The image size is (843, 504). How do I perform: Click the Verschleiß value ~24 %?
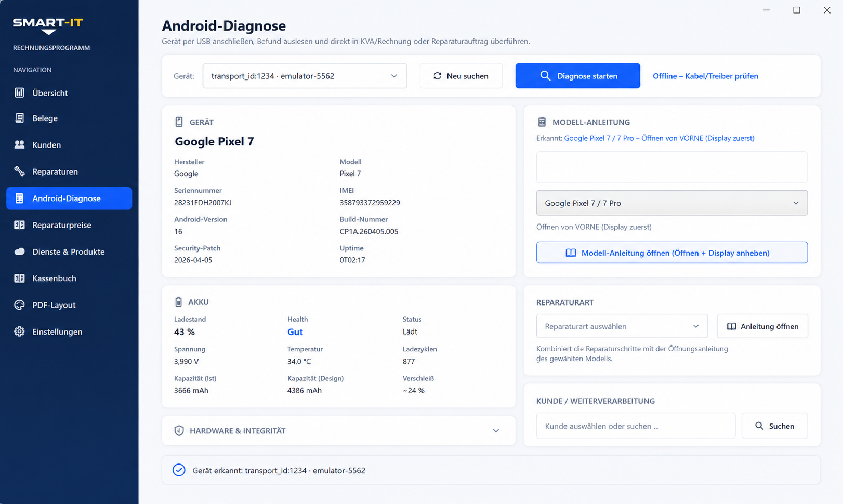tap(413, 390)
